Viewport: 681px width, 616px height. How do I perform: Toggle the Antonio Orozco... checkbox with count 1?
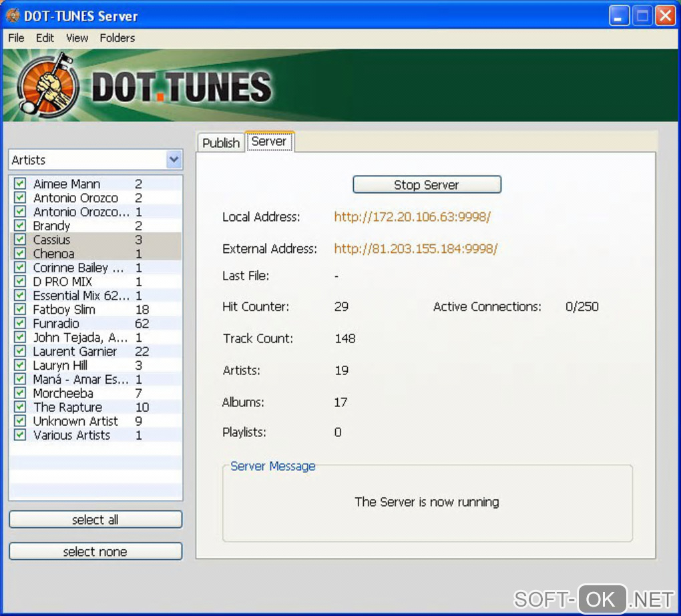19,212
